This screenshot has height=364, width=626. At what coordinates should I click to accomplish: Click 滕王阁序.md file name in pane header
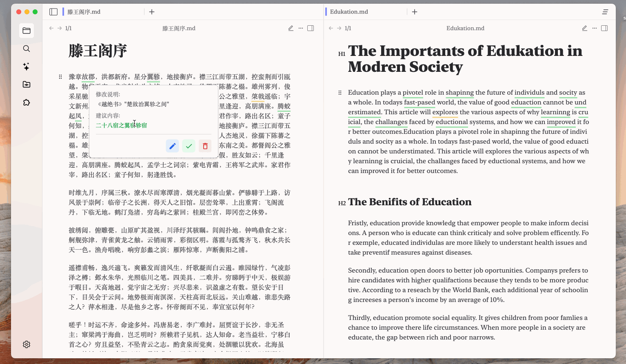[179, 28]
